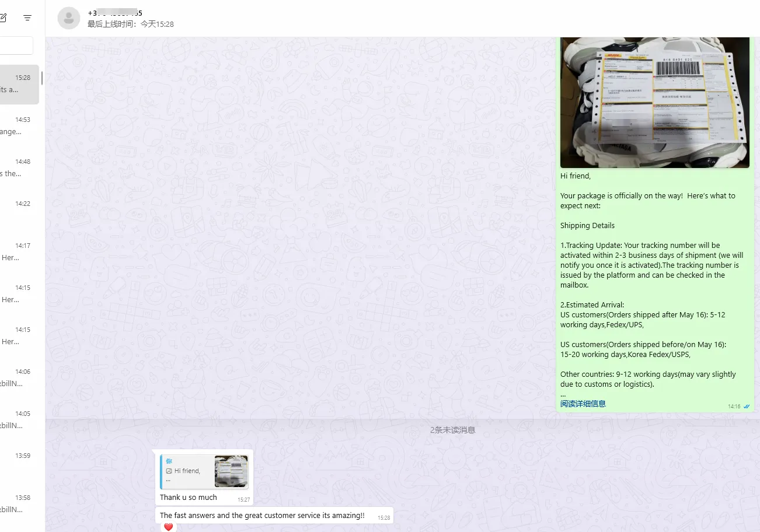Click the 14:16 timestamp on green message
The image size is (760, 532).
(734, 407)
